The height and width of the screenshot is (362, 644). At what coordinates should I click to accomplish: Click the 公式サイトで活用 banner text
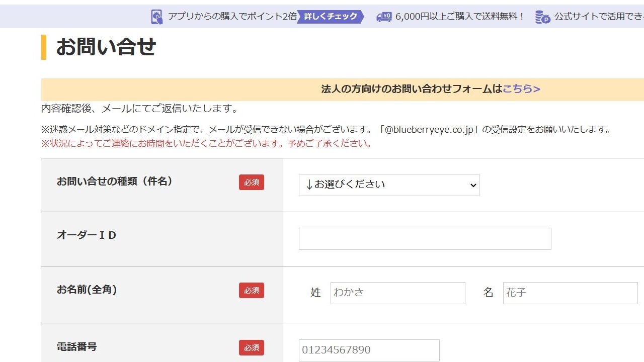point(599,17)
